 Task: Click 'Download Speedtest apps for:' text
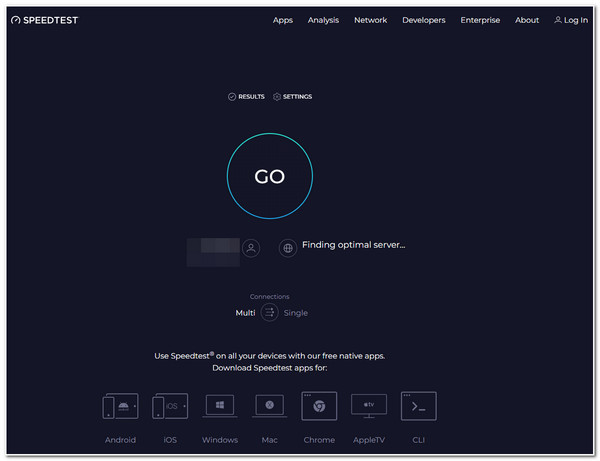coord(269,368)
